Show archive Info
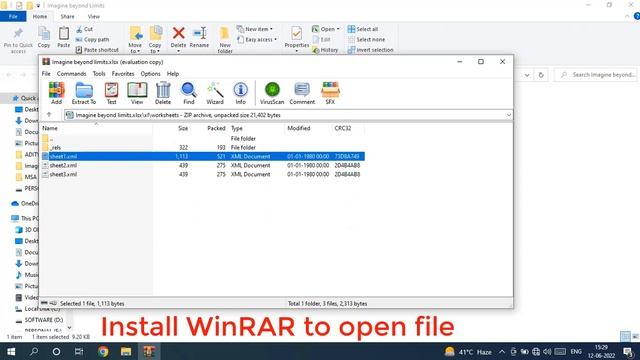 click(x=240, y=93)
